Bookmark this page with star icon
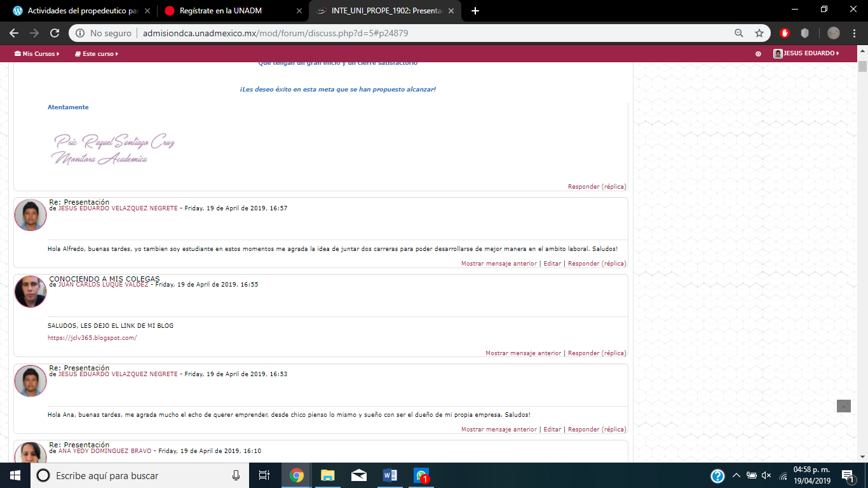This screenshot has height=488, width=868. pos(759,33)
